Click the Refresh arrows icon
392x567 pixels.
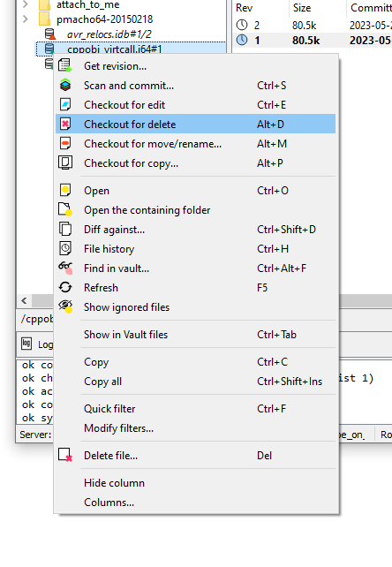click(x=65, y=288)
